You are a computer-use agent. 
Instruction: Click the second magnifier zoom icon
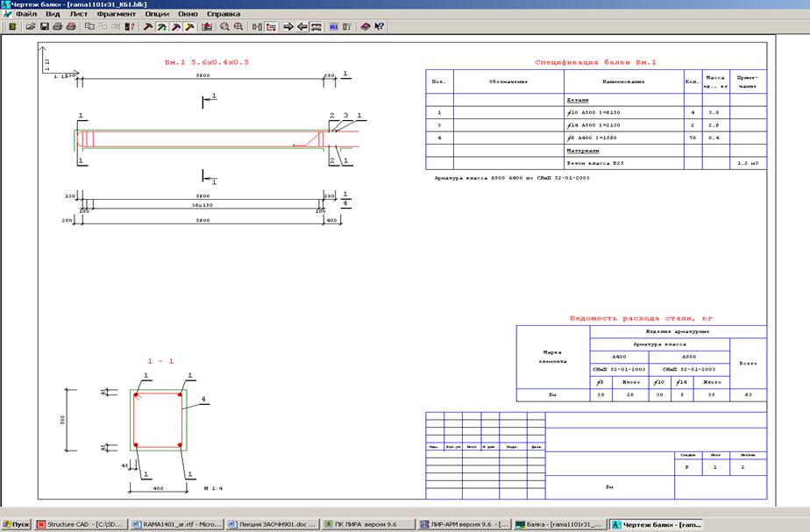tap(238, 27)
